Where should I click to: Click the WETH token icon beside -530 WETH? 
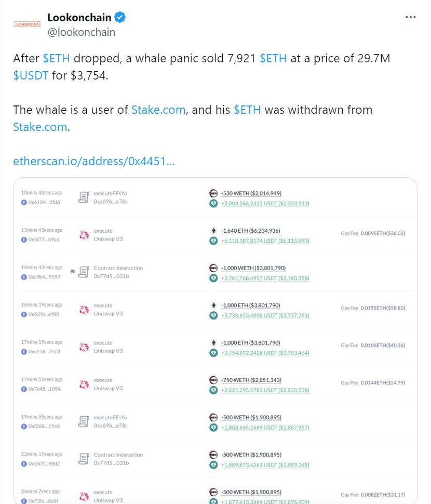pyautogui.click(x=213, y=193)
